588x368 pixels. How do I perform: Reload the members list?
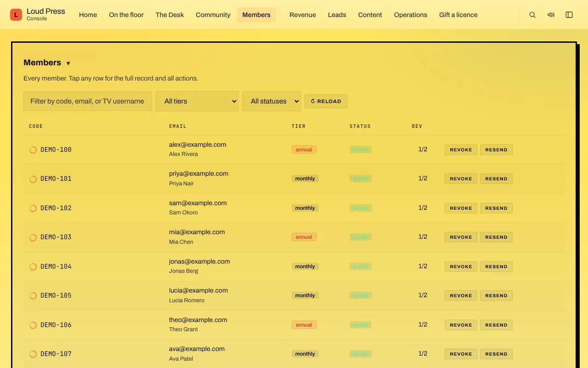pyautogui.click(x=326, y=101)
